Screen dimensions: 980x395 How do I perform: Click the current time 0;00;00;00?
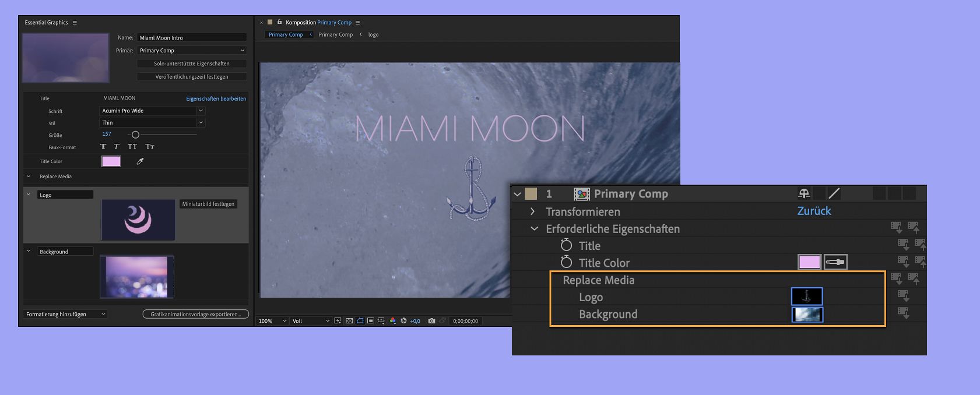point(465,321)
